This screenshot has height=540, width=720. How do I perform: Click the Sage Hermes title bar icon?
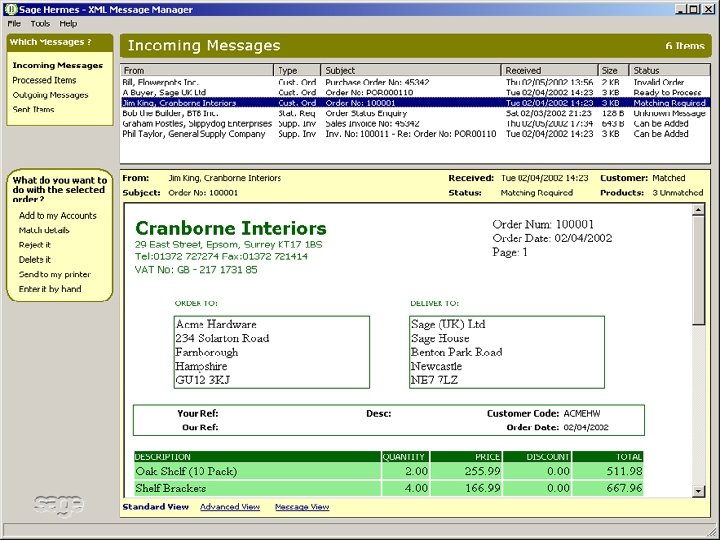point(10,8)
